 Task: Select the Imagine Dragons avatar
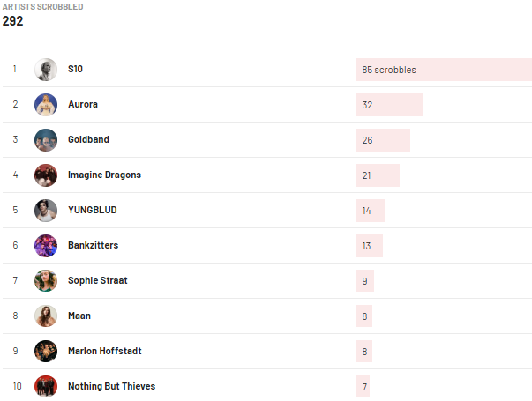46,175
